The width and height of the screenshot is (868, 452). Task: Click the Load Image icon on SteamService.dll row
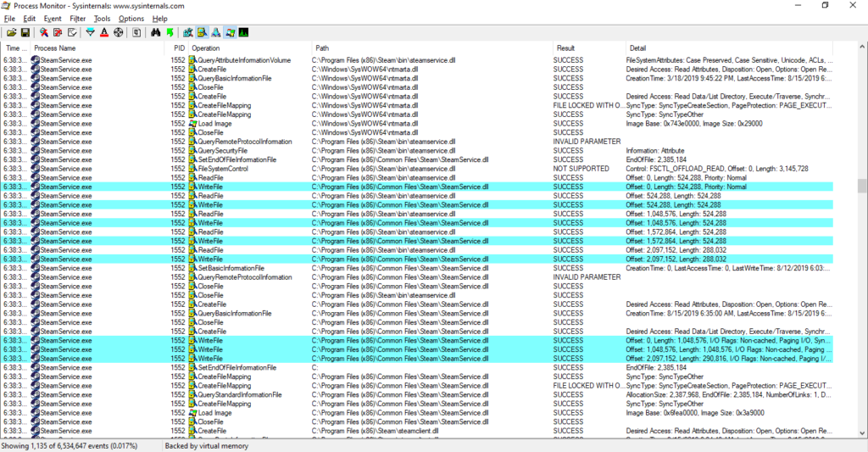192,413
